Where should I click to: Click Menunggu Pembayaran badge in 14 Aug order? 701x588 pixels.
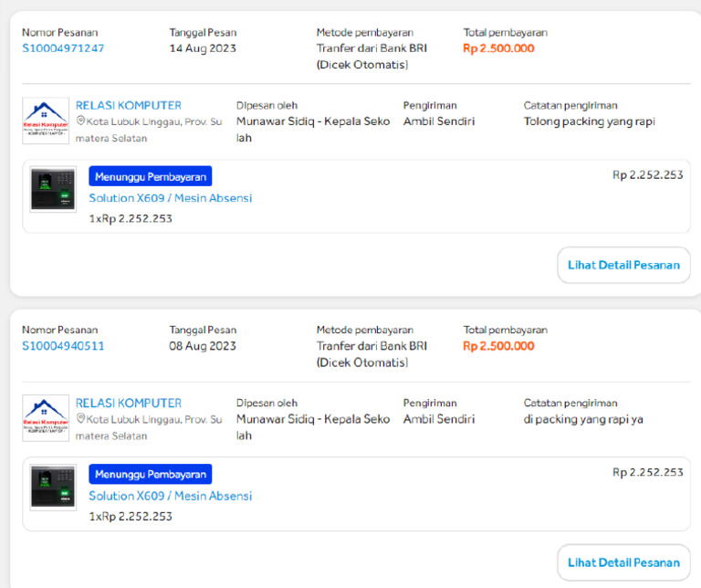151,176
